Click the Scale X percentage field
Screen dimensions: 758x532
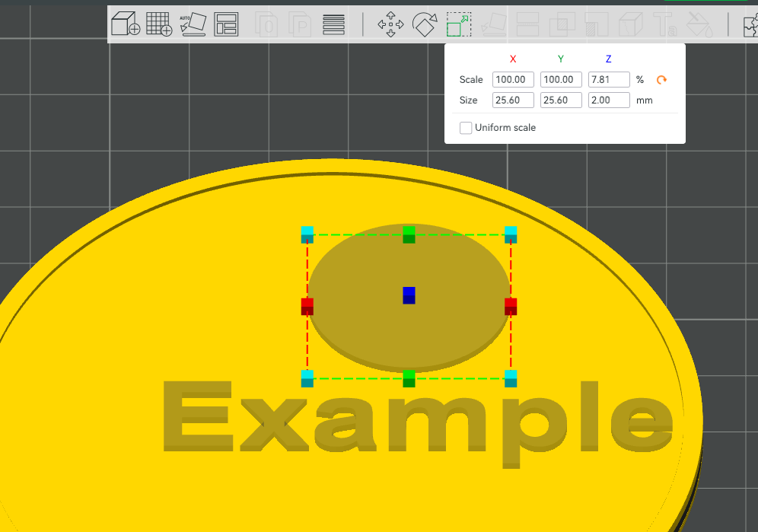(x=513, y=80)
